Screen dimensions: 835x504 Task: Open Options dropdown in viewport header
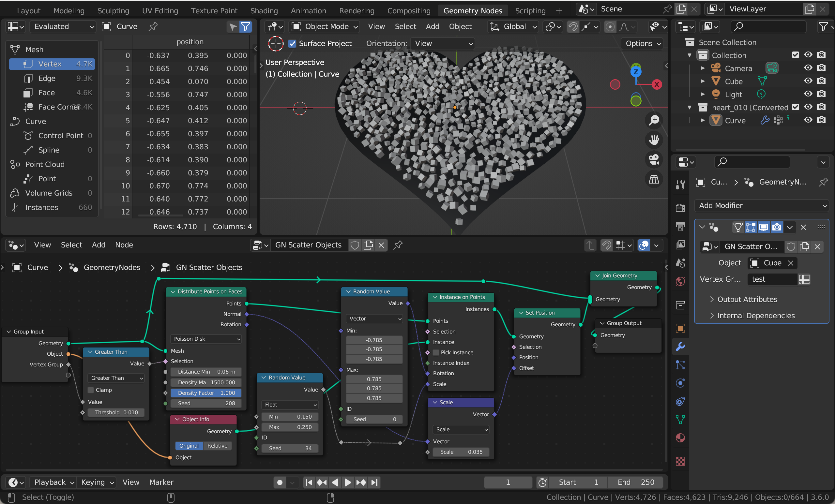point(642,43)
